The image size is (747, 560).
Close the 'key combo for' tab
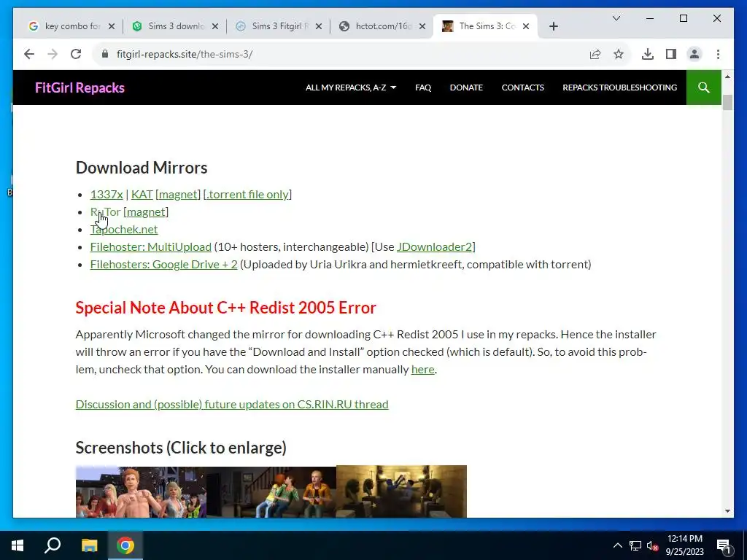pyautogui.click(x=112, y=26)
